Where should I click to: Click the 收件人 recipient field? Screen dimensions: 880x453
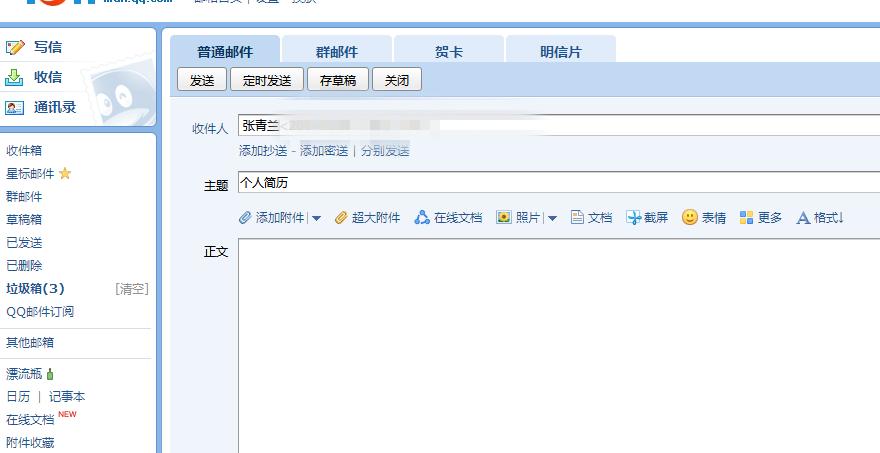pos(559,125)
